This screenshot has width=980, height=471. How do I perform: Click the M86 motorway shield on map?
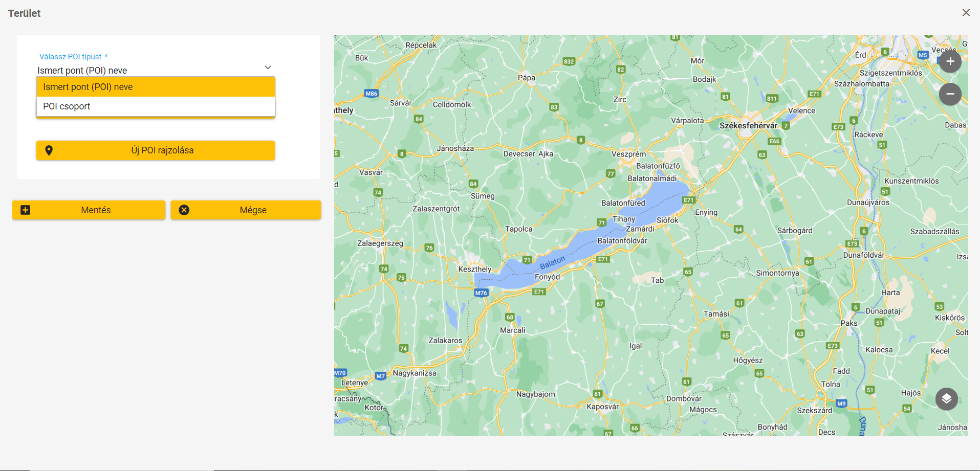[371, 94]
